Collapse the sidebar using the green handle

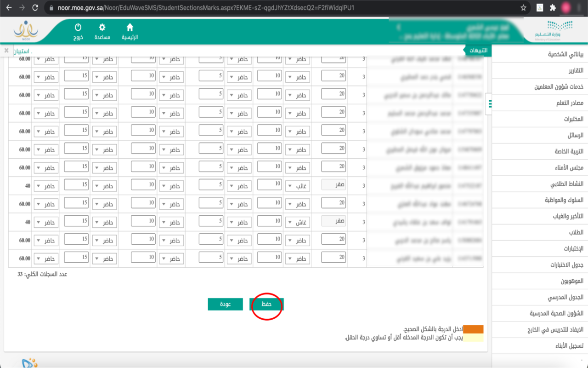[490, 103]
